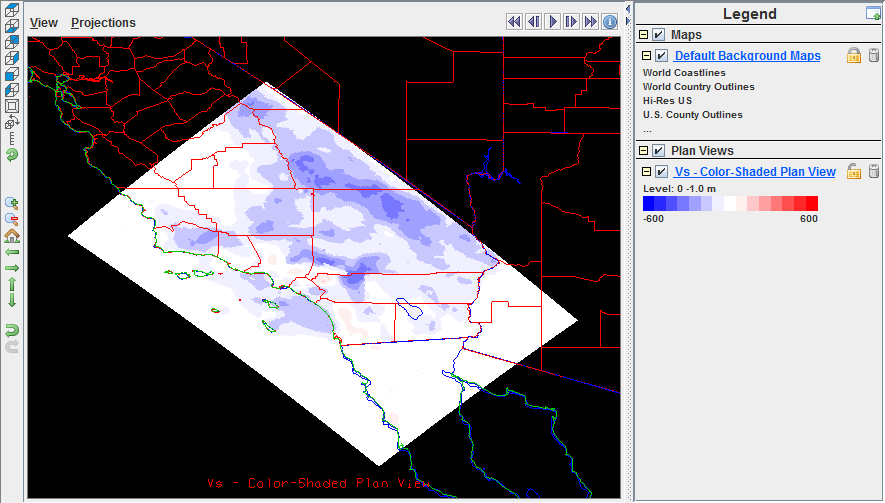Click the zoom out magnifier icon
This screenshot has width=885, height=503.
click(12, 219)
